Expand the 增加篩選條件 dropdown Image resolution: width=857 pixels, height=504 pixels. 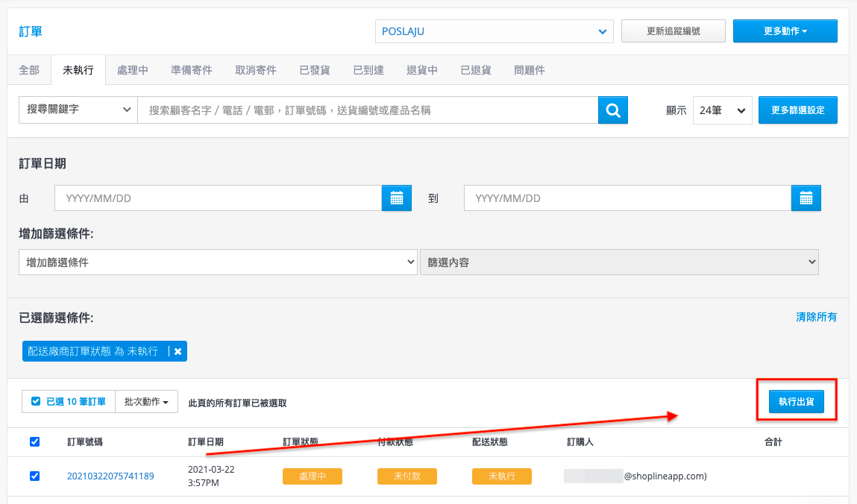[218, 262]
